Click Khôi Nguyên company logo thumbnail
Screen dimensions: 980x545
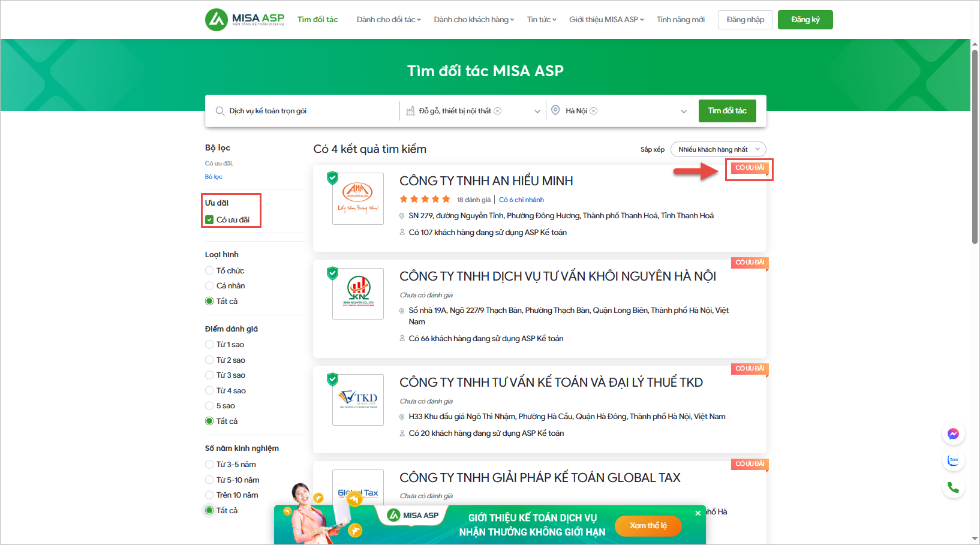(x=358, y=294)
